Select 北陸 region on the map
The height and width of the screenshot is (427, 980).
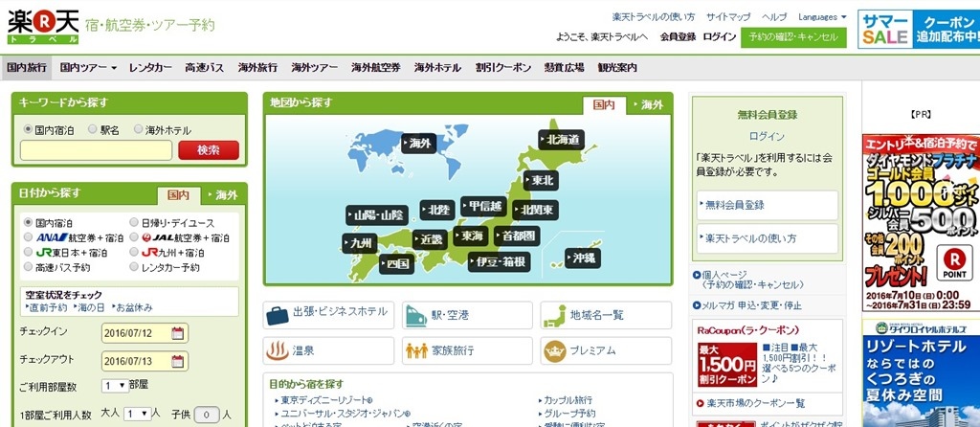pyautogui.click(x=436, y=210)
